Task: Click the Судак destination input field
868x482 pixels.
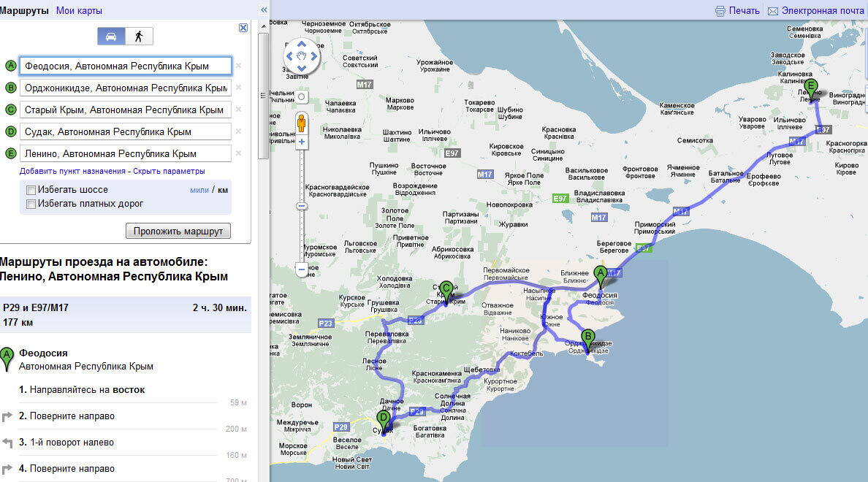Action: [x=125, y=132]
